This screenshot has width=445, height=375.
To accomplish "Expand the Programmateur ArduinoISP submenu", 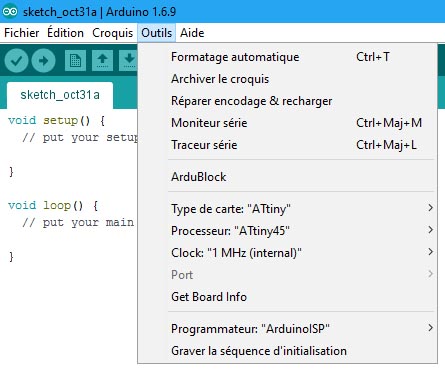I will coord(287,329).
